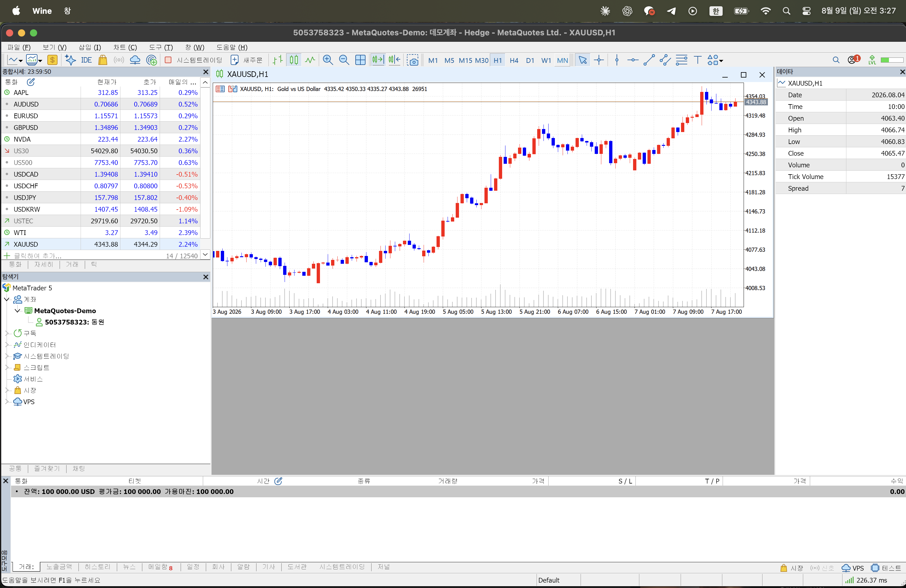This screenshot has height=588, width=906.
Task: Open the 파일 (F) menu
Action: 19,47
